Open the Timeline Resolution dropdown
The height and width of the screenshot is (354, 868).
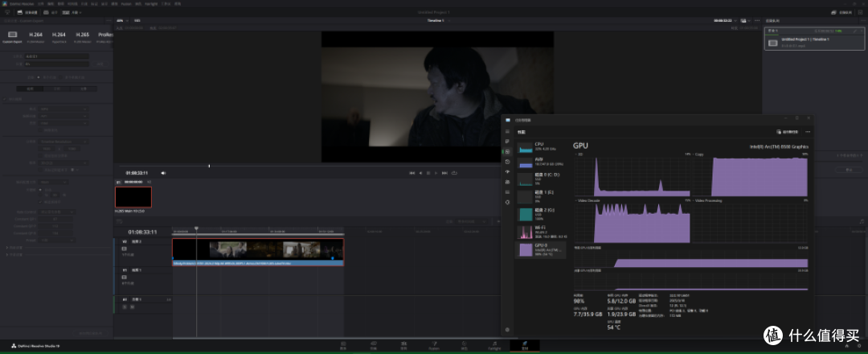(x=63, y=142)
